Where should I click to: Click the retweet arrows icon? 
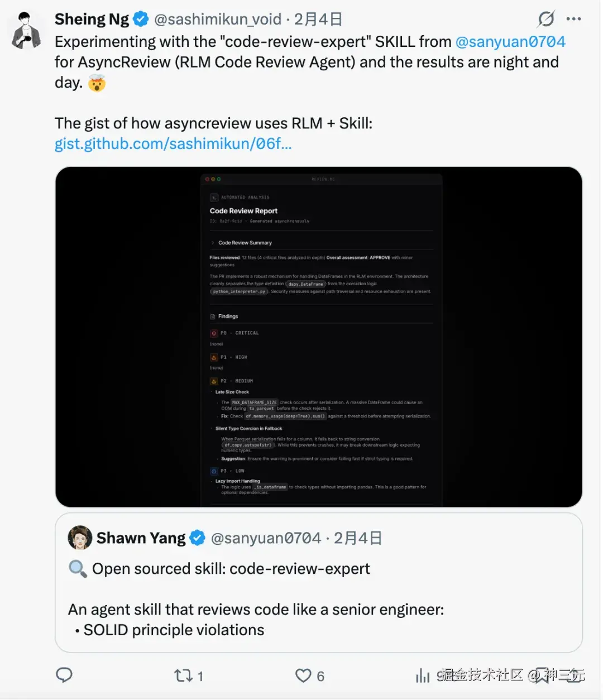click(x=183, y=676)
